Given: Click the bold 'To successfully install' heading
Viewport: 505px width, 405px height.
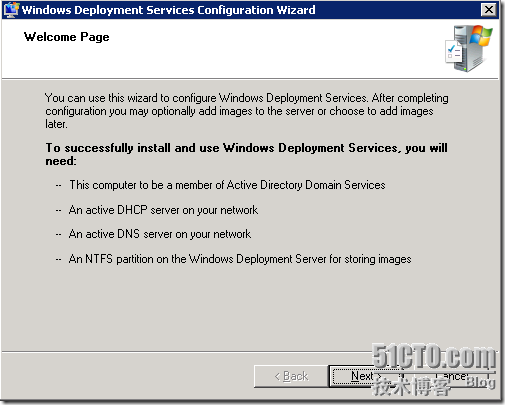Looking at the screenshot, I should tap(246, 154).
